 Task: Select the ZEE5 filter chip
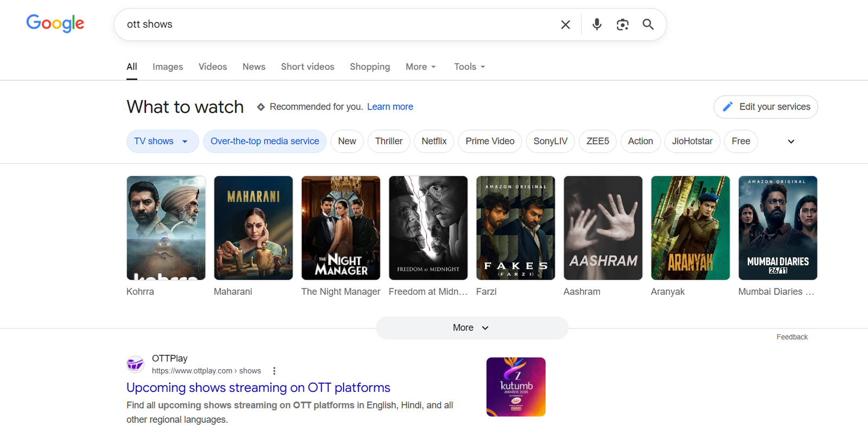coord(598,141)
